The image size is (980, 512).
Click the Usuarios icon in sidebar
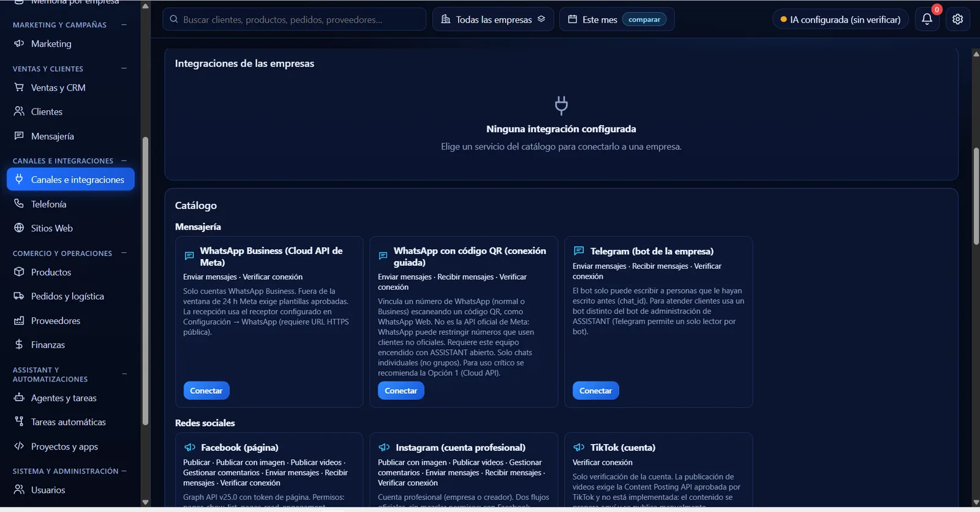(x=19, y=489)
